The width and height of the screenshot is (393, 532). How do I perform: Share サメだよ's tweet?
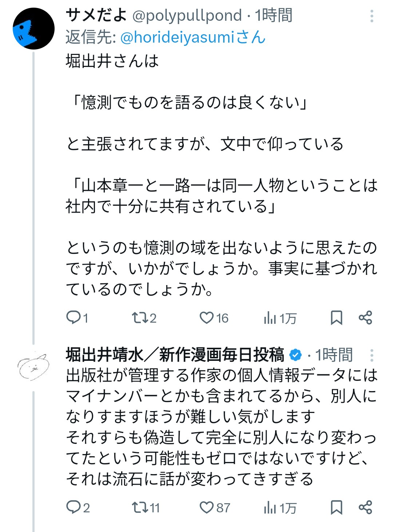point(365,318)
